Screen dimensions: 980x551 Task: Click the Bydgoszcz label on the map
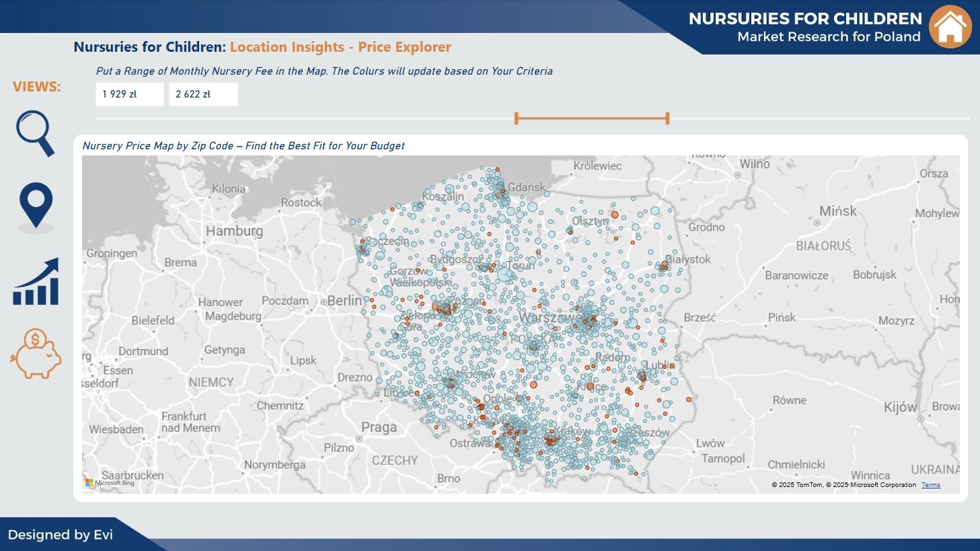pos(455,259)
